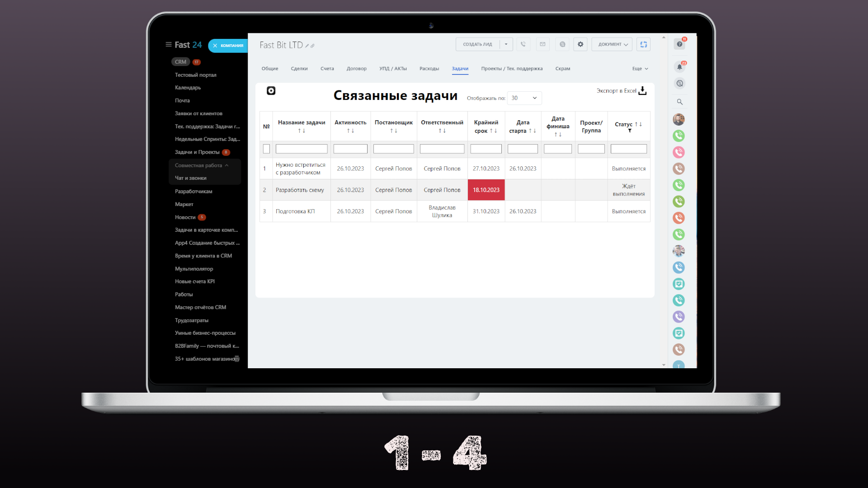
Task: Sort by Название задачи using its arrows
Action: pos(302,131)
